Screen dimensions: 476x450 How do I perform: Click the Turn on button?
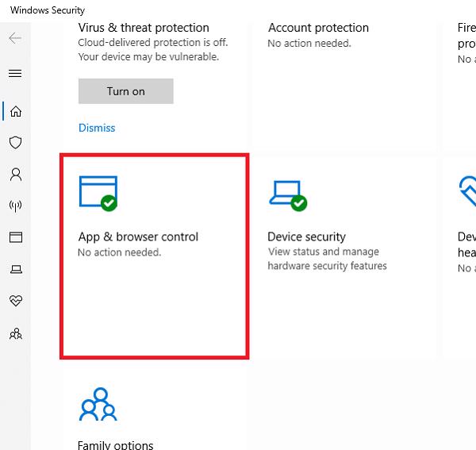click(126, 91)
